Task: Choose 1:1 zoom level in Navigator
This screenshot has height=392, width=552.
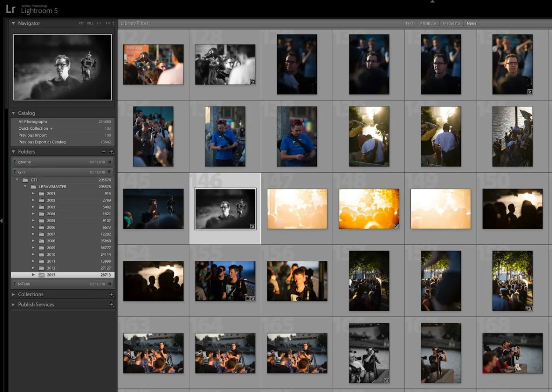Action: tap(98, 23)
